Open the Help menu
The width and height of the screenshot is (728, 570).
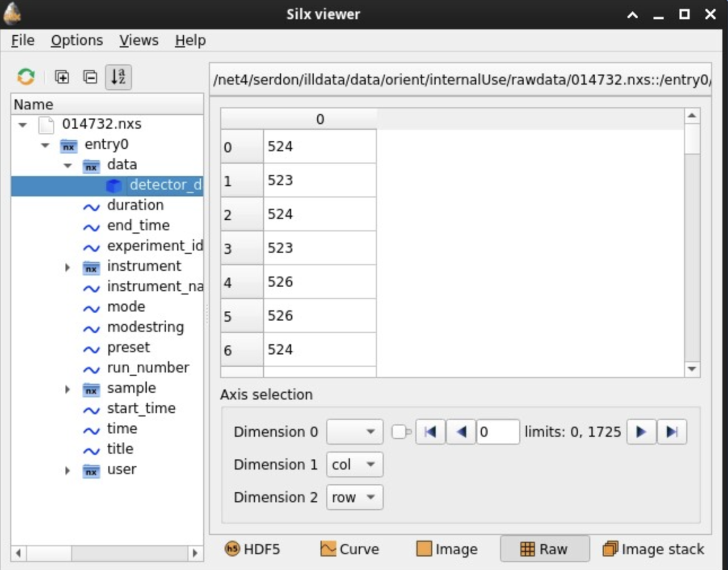click(x=190, y=41)
